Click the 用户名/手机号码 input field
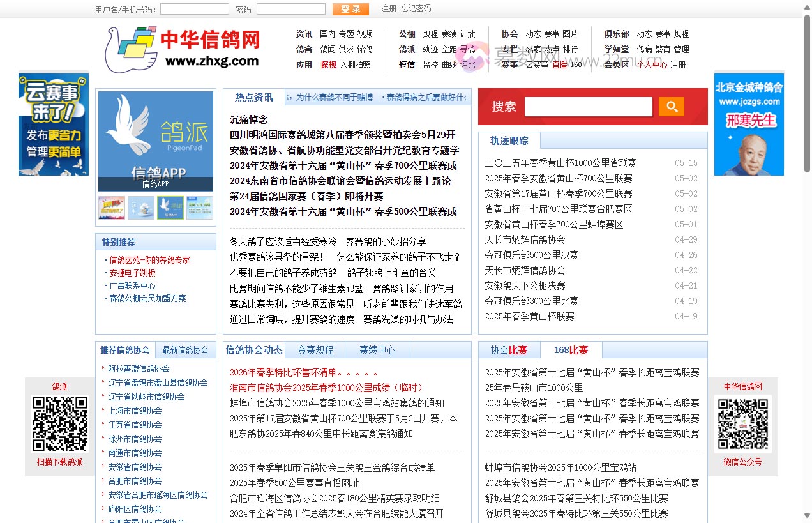The width and height of the screenshot is (812, 523). coord(194,9)
